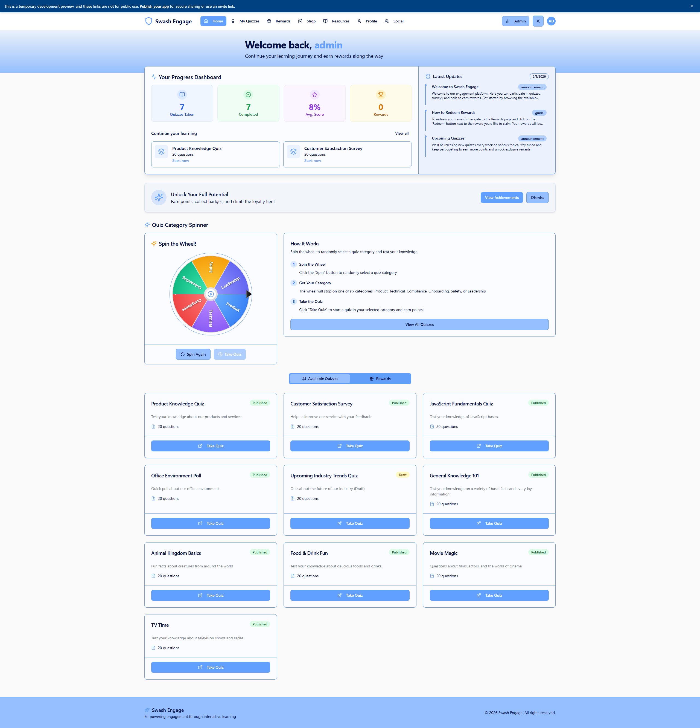Take the Office Environment Poll
This screenshot has width=700, height=728.
(x=211, y=523)
